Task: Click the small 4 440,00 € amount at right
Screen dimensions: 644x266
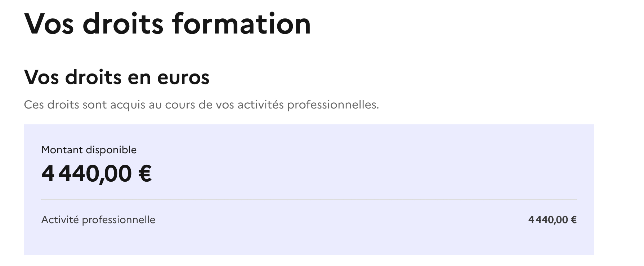Action: point(552,220)
